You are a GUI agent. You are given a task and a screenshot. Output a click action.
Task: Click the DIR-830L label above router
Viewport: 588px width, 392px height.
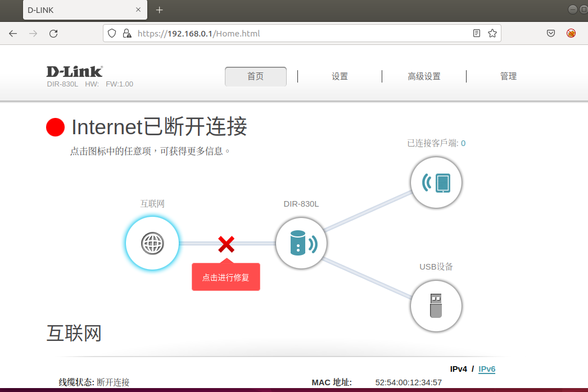coord(301,204)
